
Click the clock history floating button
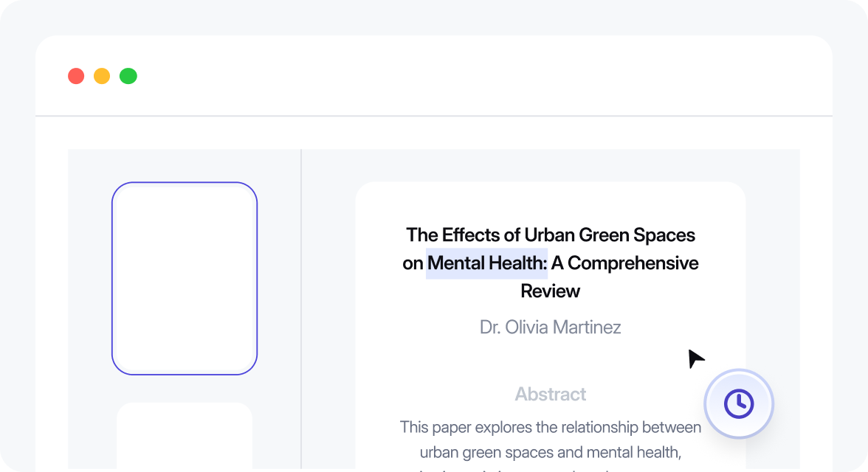[x=738, y=403]
